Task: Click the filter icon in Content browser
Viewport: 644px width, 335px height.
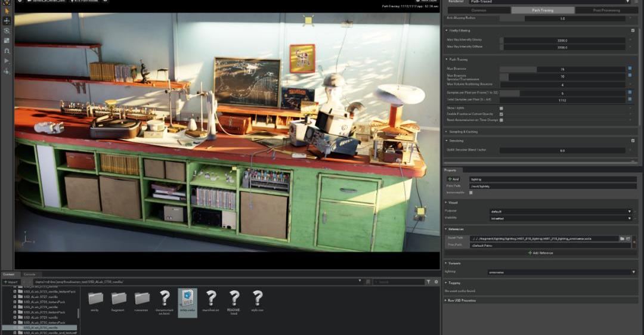Action: pos(428,281)
